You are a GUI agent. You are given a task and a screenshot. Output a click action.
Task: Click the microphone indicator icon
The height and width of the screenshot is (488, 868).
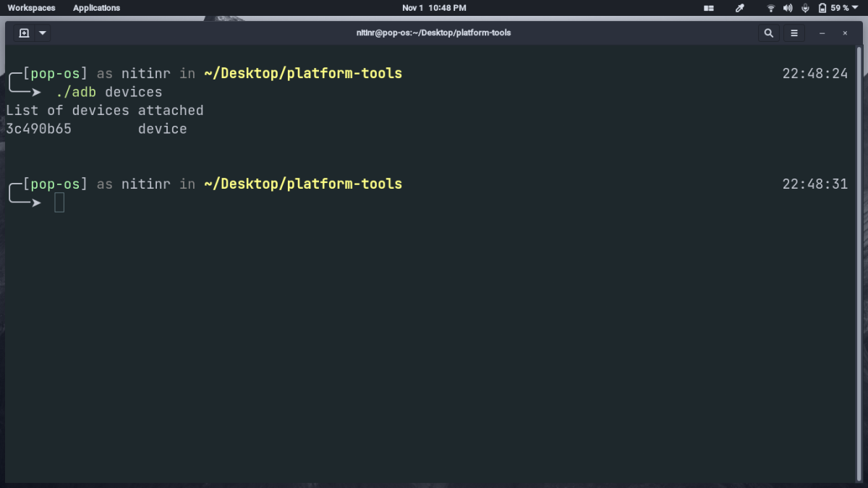[x=805, y=8]
